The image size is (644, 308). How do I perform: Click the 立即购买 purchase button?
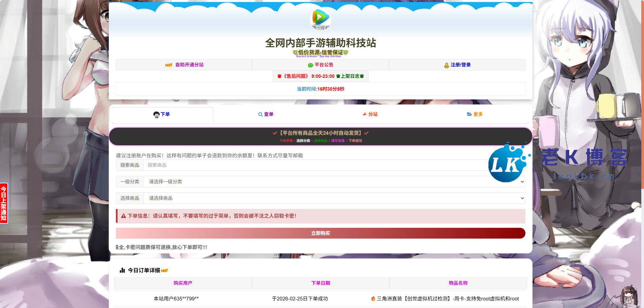(x=320, y=233)
